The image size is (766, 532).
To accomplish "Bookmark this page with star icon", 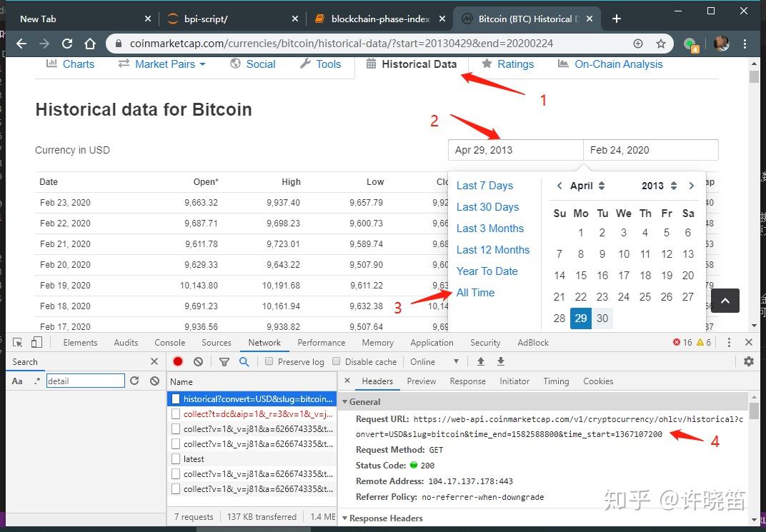I will click(x=660, y=44).
